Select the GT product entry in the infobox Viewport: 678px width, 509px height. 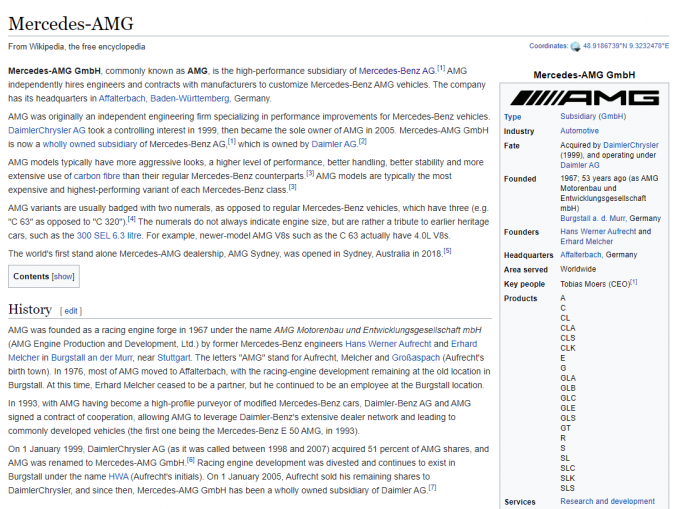point(566,428)
